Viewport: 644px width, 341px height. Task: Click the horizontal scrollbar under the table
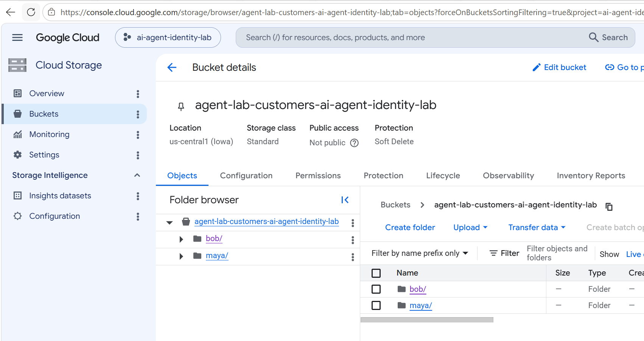[427, 320]
